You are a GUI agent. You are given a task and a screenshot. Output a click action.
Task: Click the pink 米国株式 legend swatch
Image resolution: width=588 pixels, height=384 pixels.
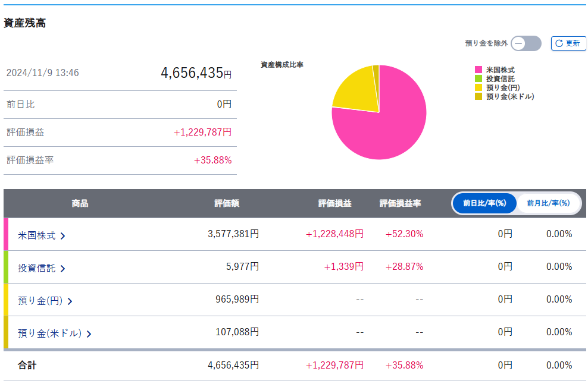(x=478, y=70)
